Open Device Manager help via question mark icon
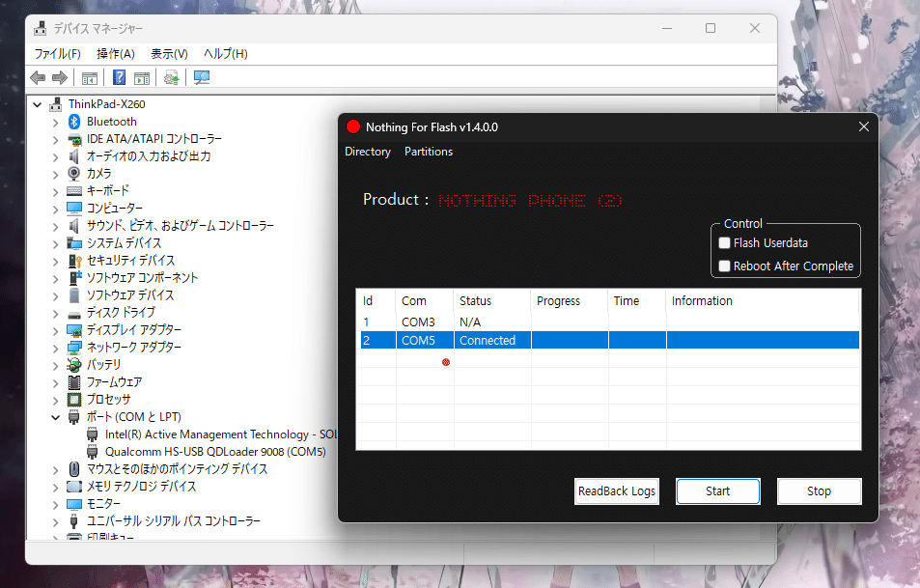The height and width of the screenshot is (588, 920). (118, 78)
